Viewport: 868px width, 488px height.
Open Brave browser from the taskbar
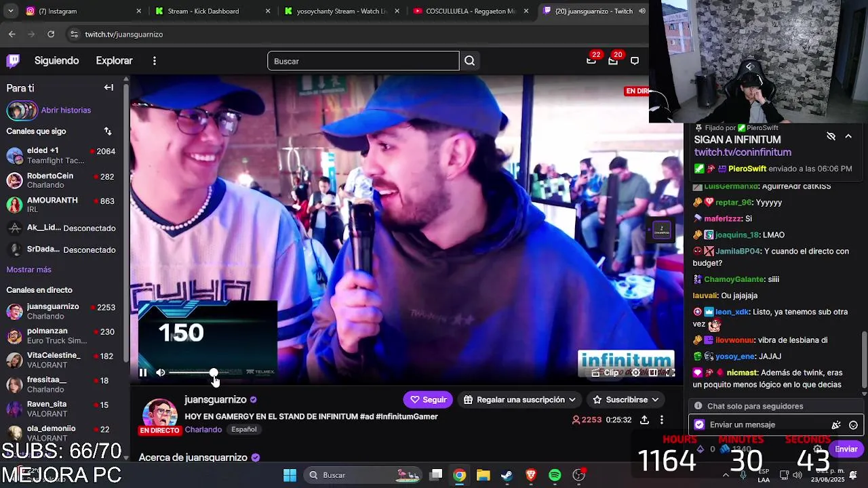pyautogui.click(x=531, y=475)
